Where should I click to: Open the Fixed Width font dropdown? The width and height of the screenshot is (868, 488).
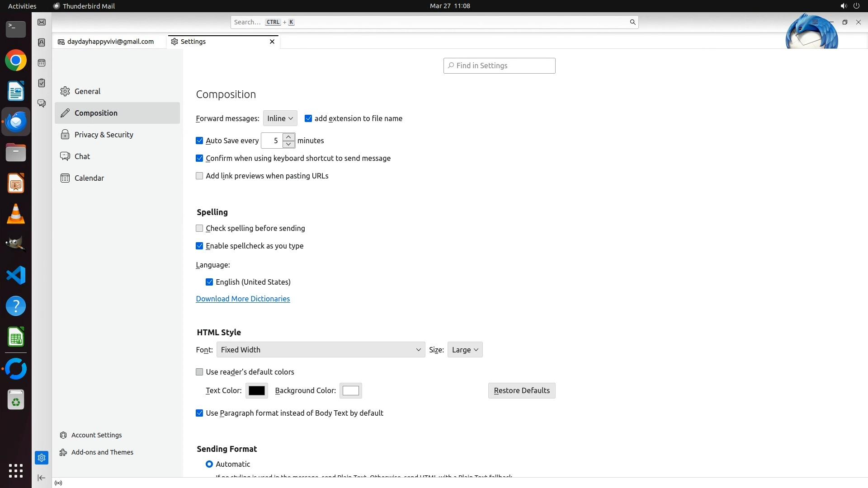[321, 350]
